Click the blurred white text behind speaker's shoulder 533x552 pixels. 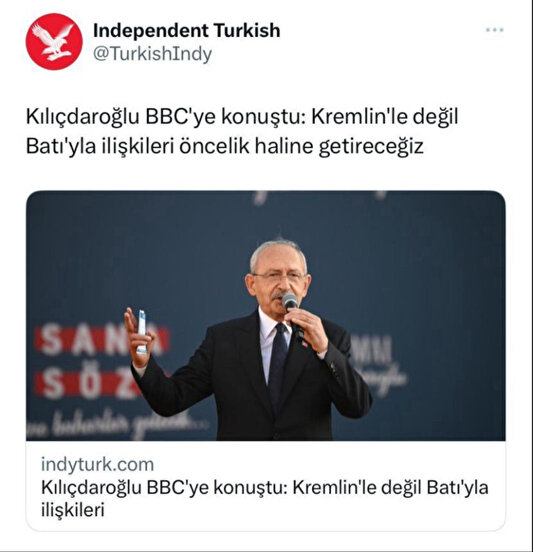click(377, 363)
